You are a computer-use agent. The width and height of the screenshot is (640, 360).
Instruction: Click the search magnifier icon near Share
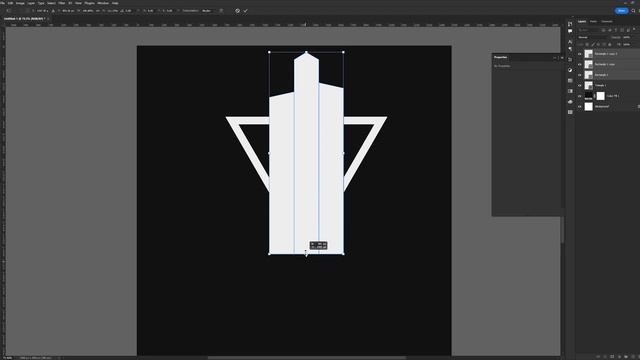(633, 11)
